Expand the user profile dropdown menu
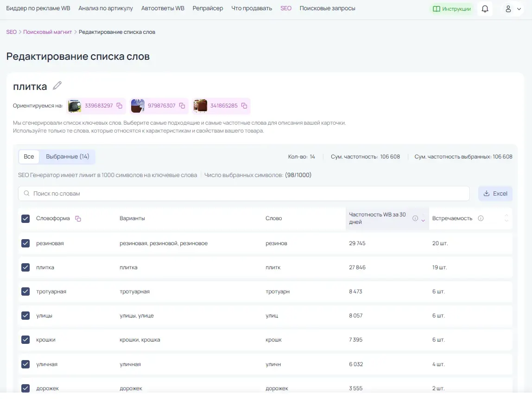 [x=513, y=9]
